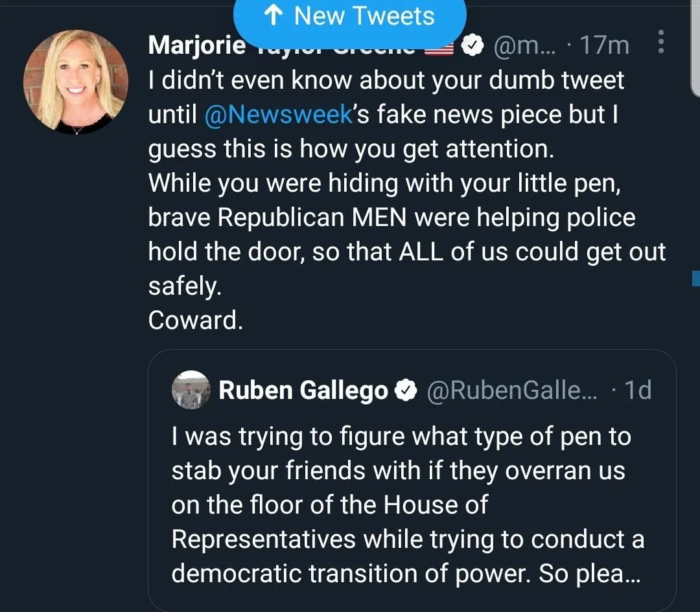Open the @Newsweek mention link

[279, 115]
